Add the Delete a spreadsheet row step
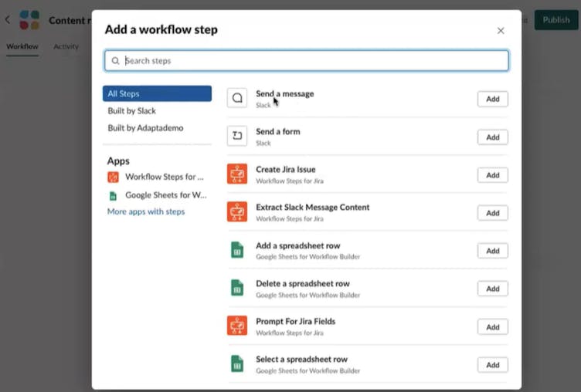Image resolution: width=581 pixels, height=392 pixels. click(492, 289)
